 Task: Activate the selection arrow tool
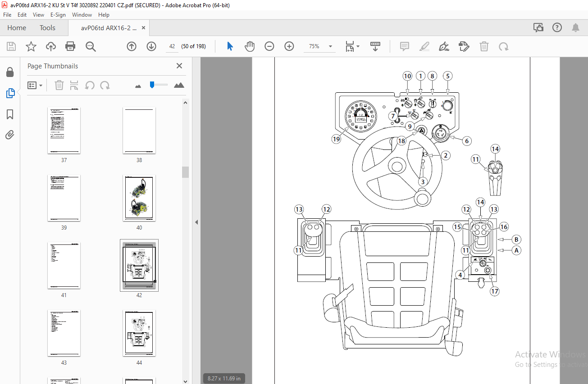(x=230, y=46)
